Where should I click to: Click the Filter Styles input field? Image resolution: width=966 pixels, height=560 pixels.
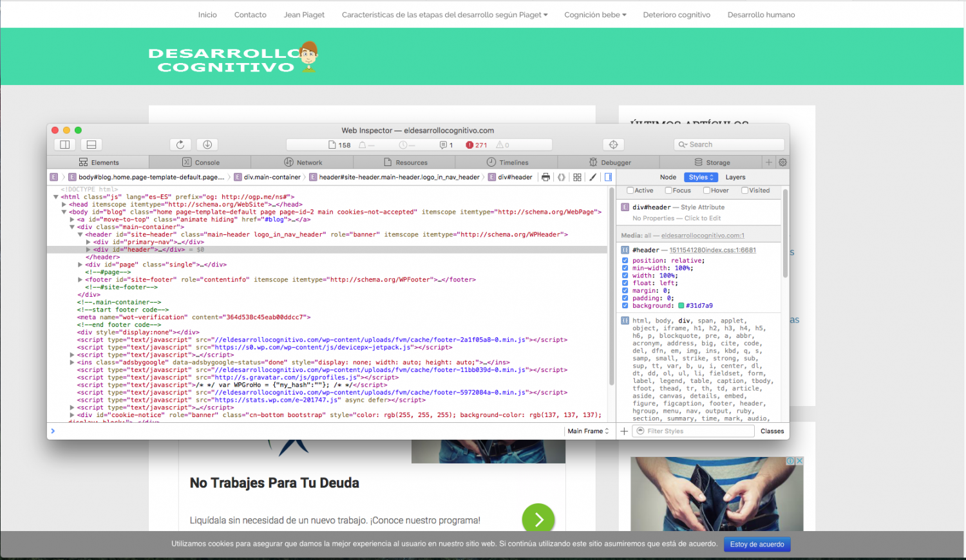[x=693, y=431]
